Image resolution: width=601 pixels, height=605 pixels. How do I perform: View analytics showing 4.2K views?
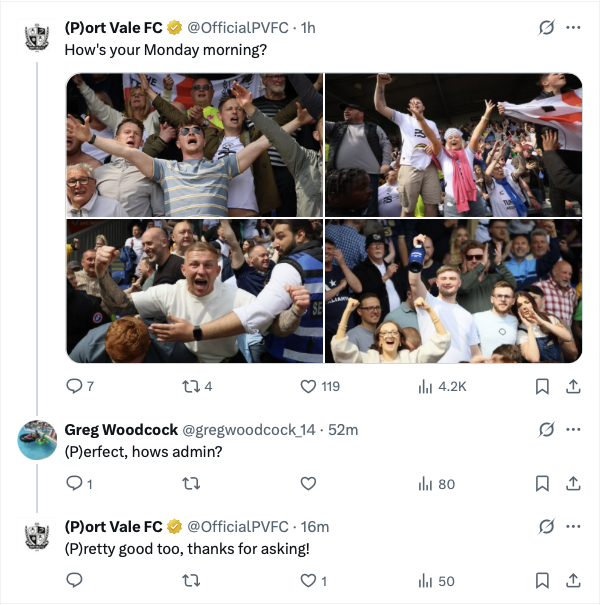point(442,386)
